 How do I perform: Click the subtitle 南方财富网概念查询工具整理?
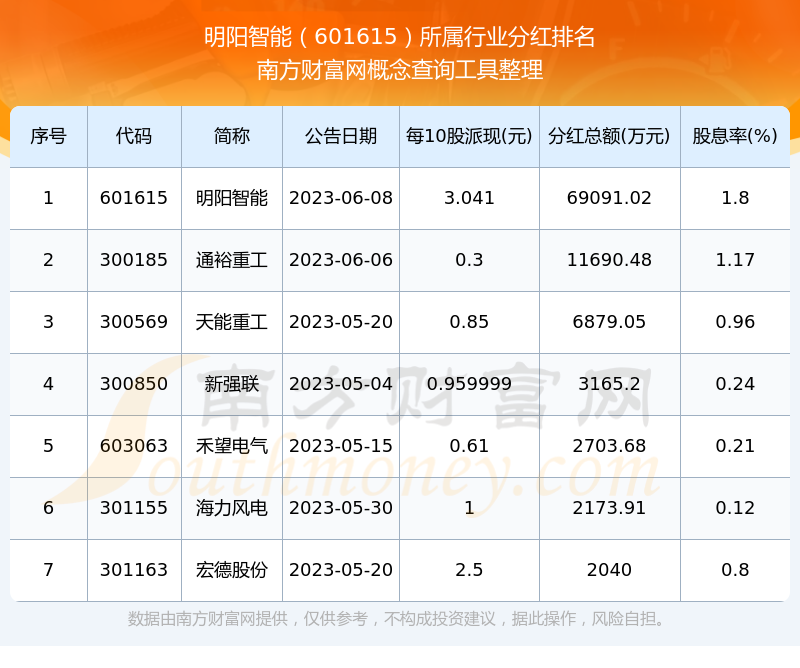tap(399, 70)
